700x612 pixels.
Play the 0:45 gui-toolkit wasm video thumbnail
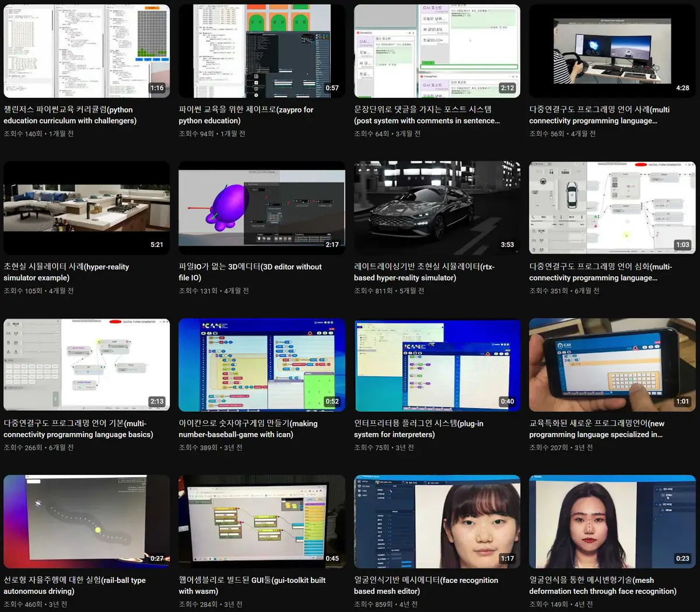(261, 522)
